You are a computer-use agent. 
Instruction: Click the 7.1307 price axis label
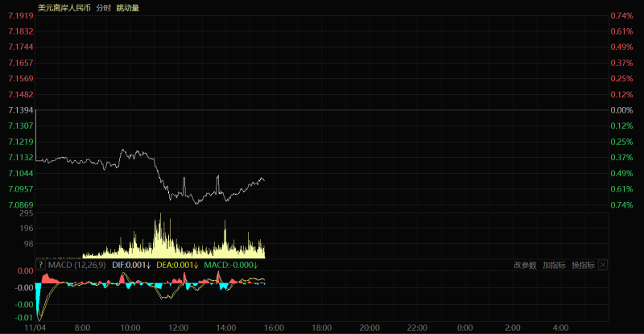click(21, 126)
